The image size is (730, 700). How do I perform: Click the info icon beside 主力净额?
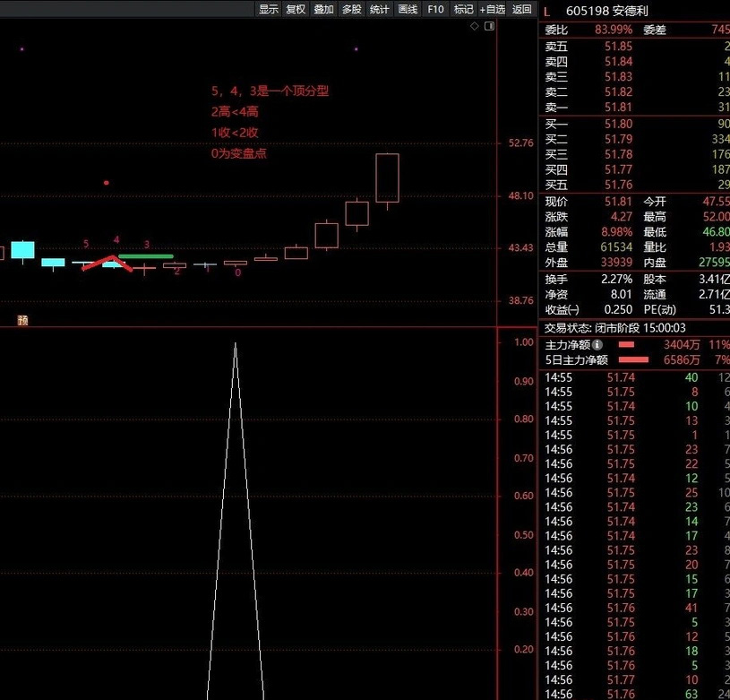click(597, 345)
